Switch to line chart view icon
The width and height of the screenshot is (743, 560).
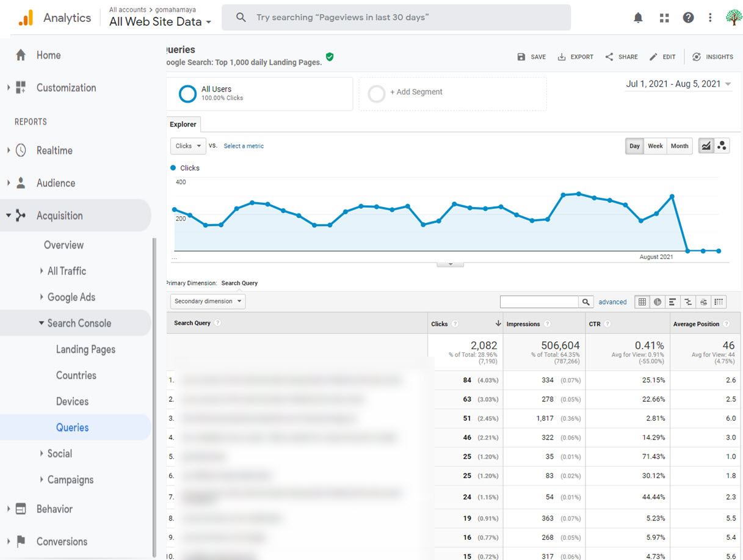coord(706,146)
